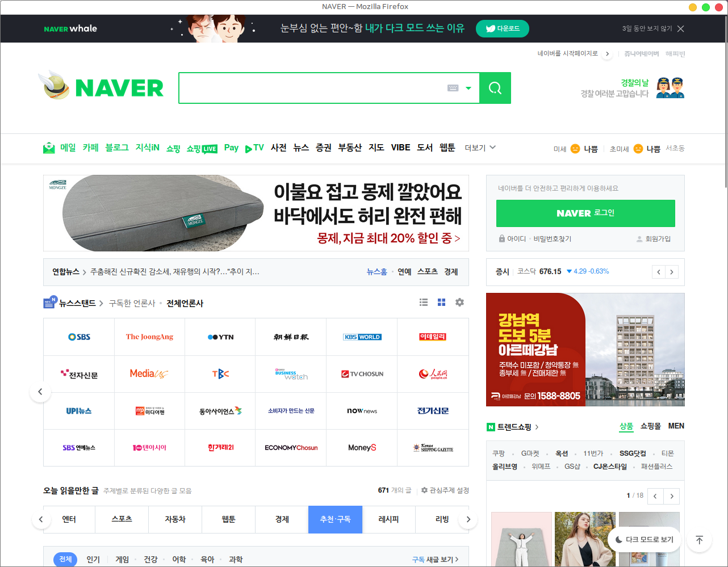Go to previous trend shopping page
The width and height of the screenshot is (728, 567).
655,496
